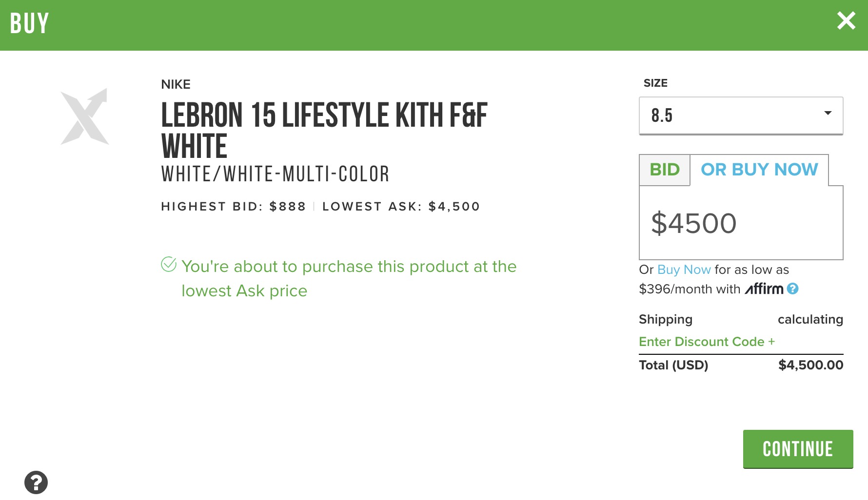Screen dimensions: 868x500
Task: Select the OR BUY NOW tab
Action: point(759,170)
